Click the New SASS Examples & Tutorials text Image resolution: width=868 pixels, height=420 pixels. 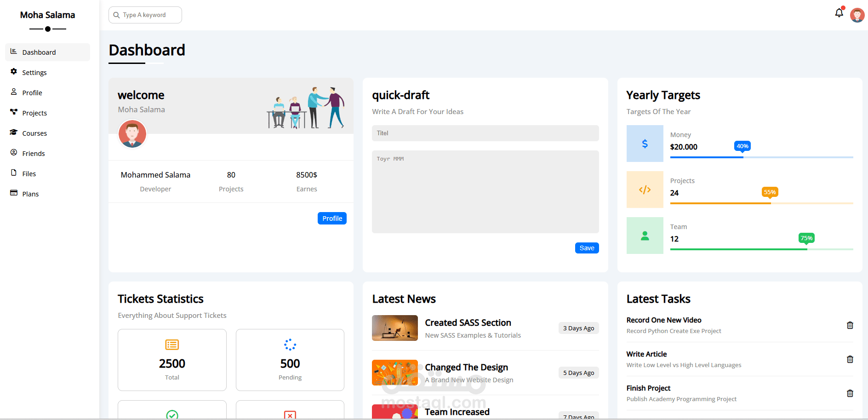tap(473, 335)
